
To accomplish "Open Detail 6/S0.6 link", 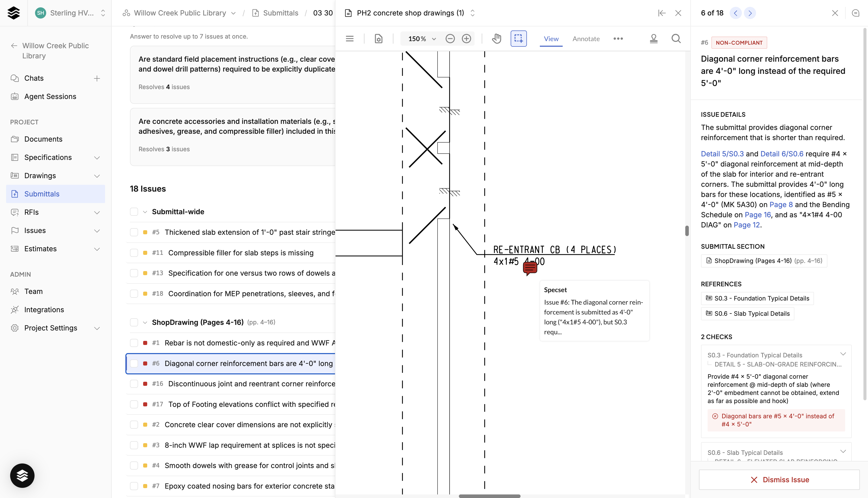I will [782, 154].
